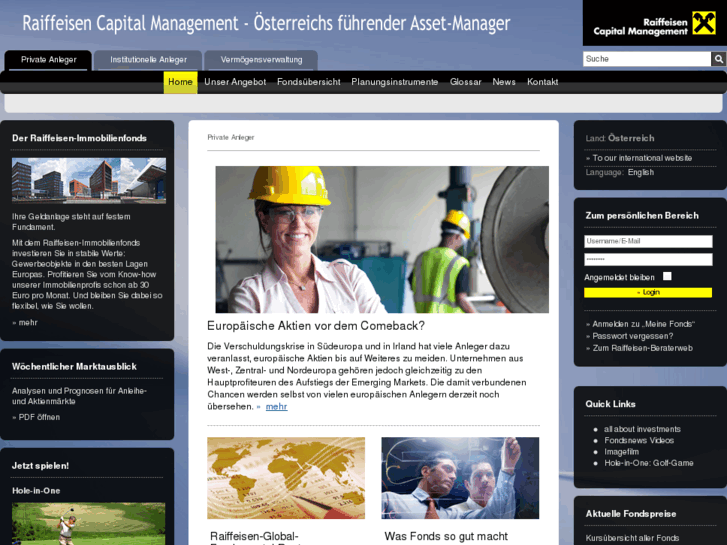This screenshot has height=545, width=727.
Task: Click the golden world map image
Action: 286,478
